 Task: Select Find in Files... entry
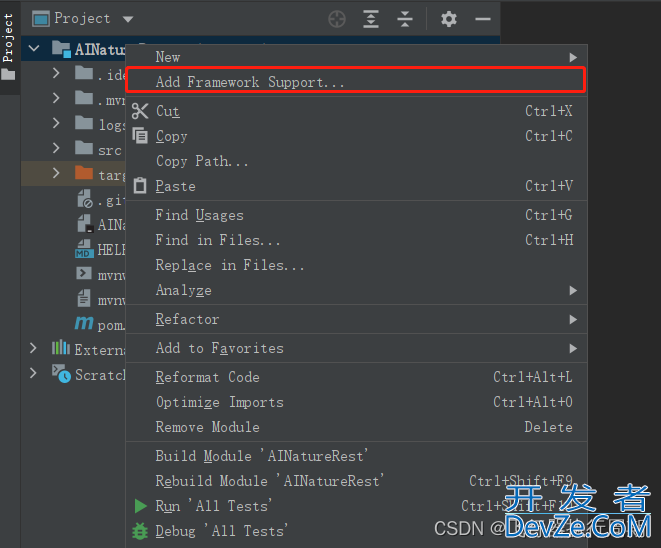pyautogui.click(x=356, y=240)
